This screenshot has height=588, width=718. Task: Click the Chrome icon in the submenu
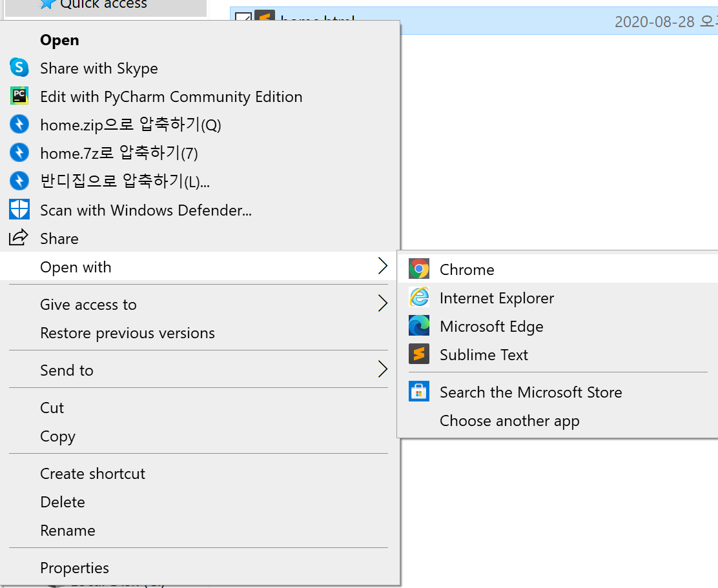[x=419, y=269]
